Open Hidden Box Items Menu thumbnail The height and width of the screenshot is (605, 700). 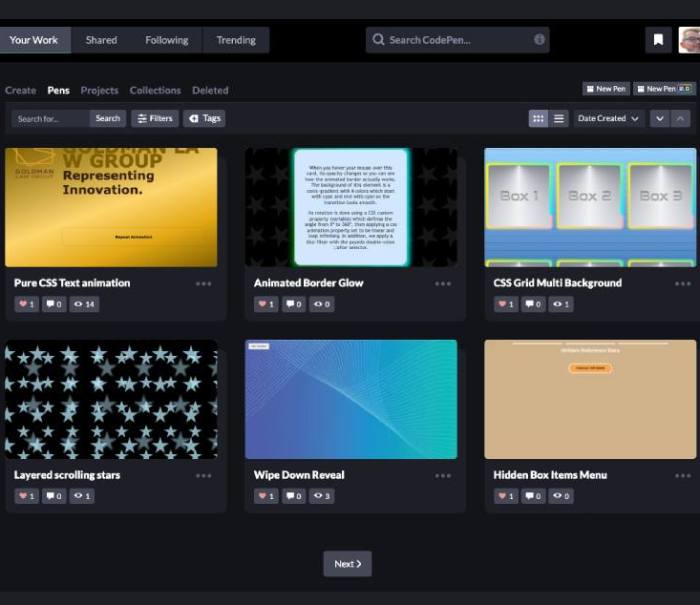coord(590,400)
